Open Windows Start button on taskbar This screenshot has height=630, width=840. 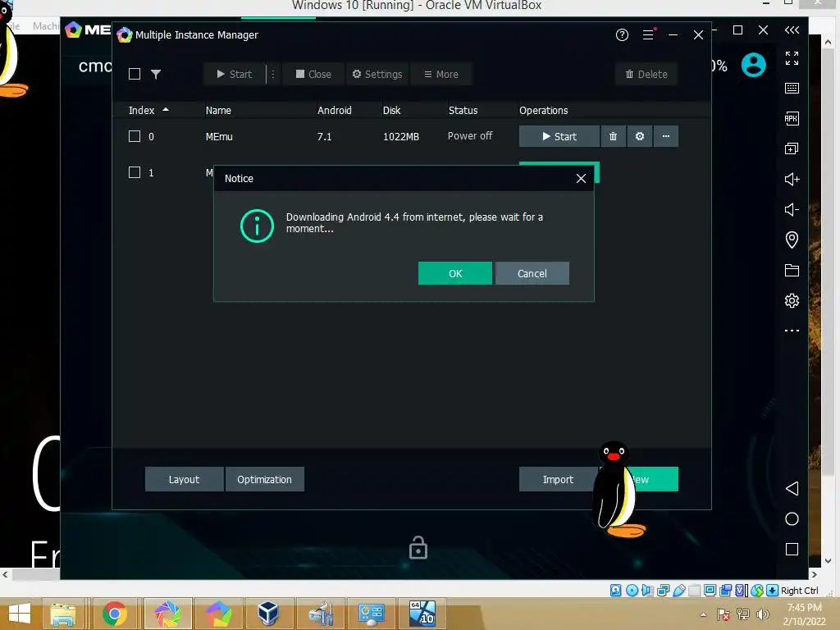20,614
